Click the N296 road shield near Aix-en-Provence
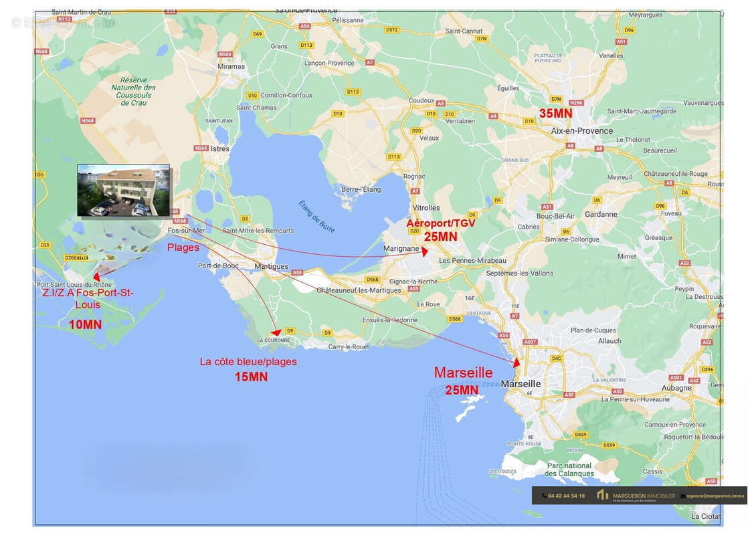 pos(575,102)
